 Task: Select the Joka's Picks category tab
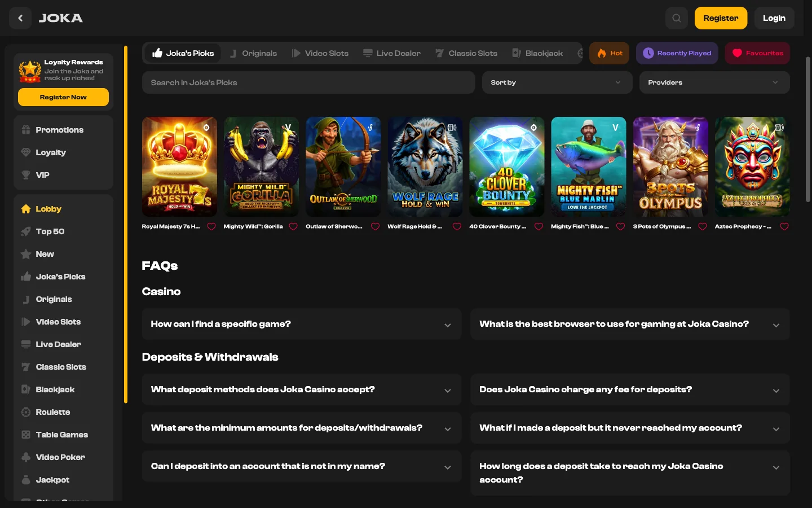click(183, 53)
